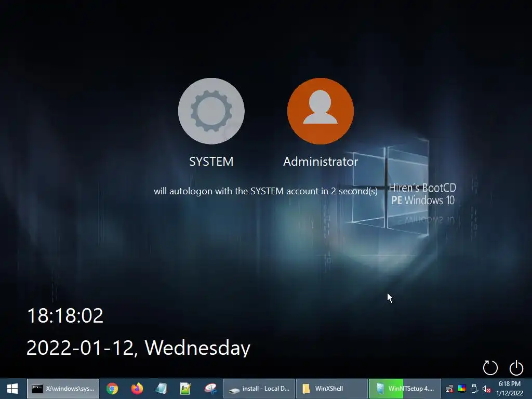Image resolution: width=532 pixels, height=399 pixels.
Task: Open the taskbar clock showing 6:18 PM
Action: (x=510, y=389)
